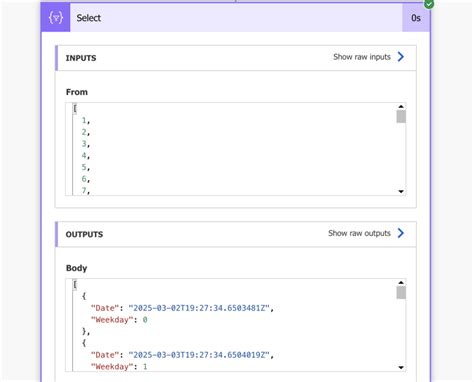Show raw outputs link

point(359,233)
